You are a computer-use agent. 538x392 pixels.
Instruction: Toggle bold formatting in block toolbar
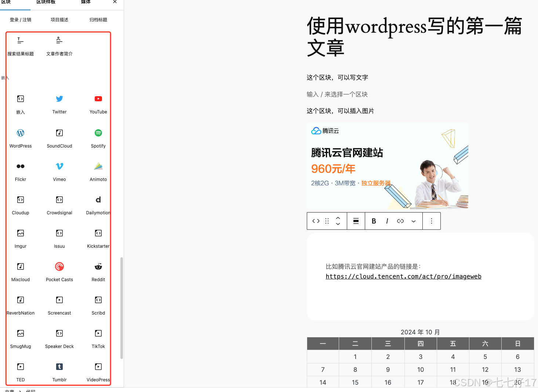coord(374,221)
